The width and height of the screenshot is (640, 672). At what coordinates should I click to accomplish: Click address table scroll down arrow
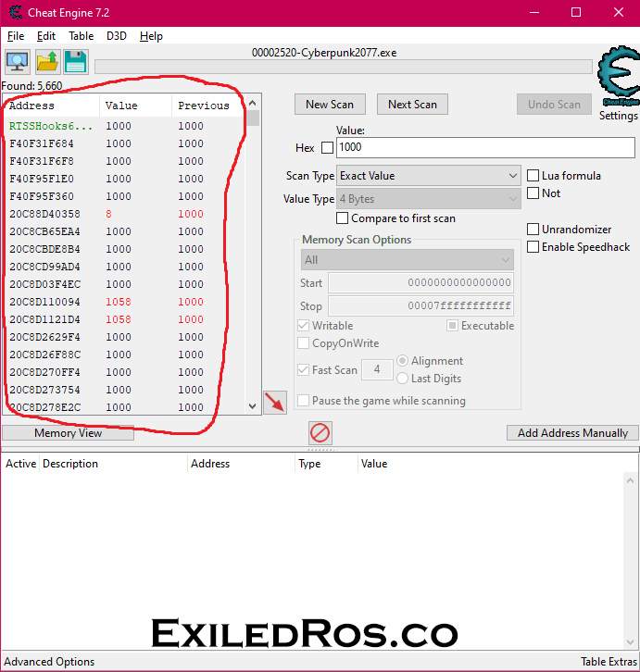click(x=630, y=642)
